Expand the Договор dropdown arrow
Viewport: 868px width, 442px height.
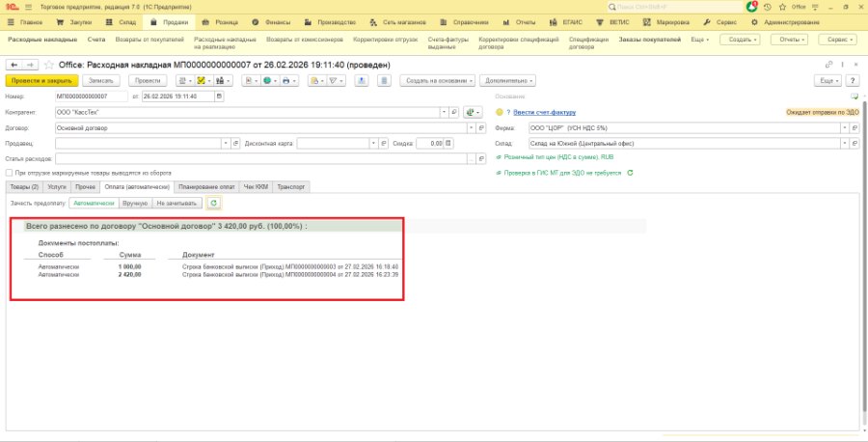pos(471,128)
